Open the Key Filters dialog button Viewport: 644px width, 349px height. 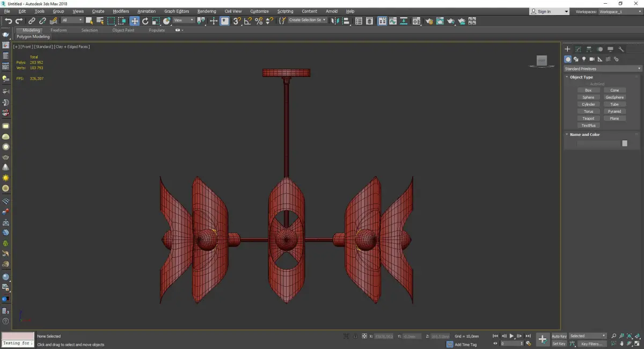click(591, 344)
